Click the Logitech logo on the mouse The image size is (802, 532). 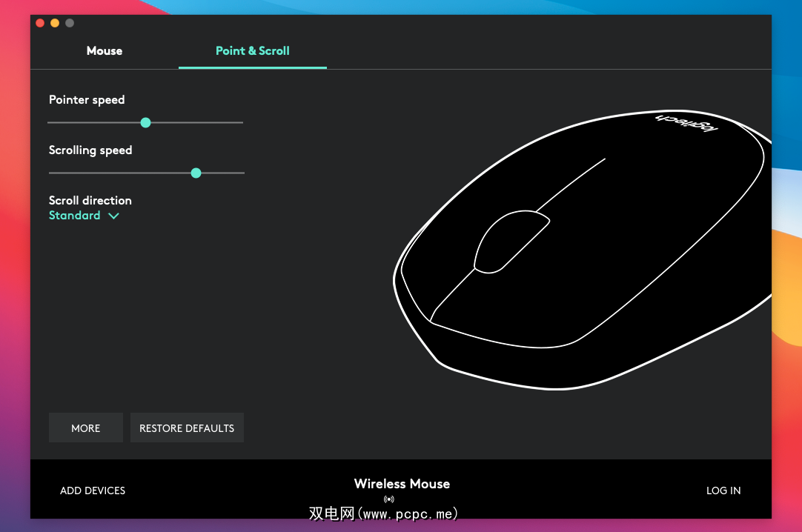tap(687, 123)
